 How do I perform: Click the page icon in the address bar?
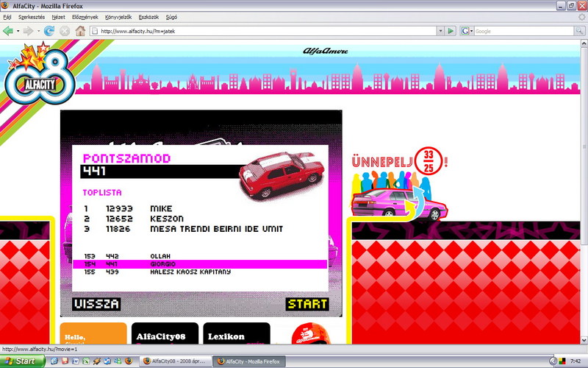pos(95,31)
